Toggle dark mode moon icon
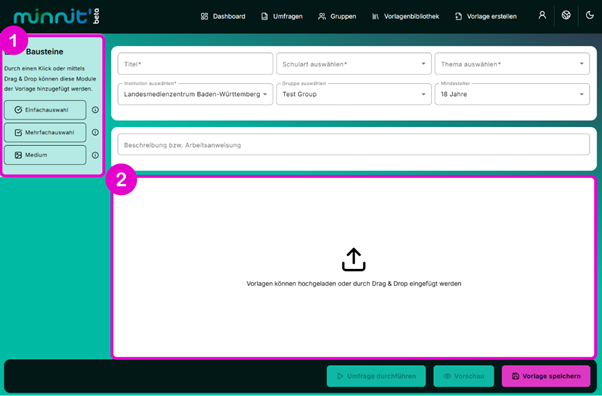602x396 pixels. click(x=590, y=15)
